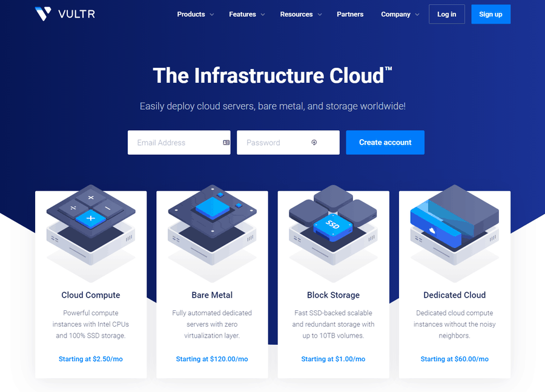Open the Dedicated Cloud title link

coord(455,295)
